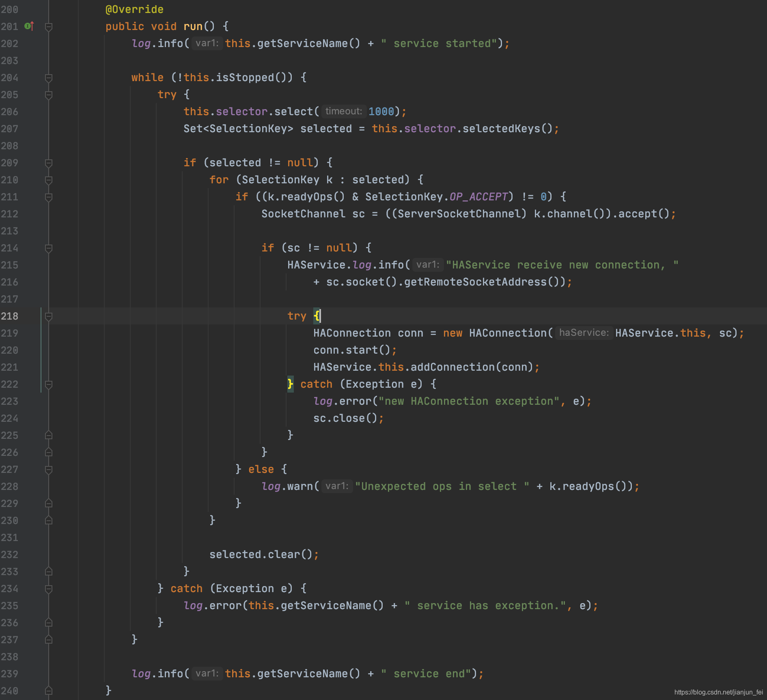The width and height of the screenshot is (767, 700).
Task: Fold the 'if (selected != null)' block on line 209
Action: [x=49, y=163]
